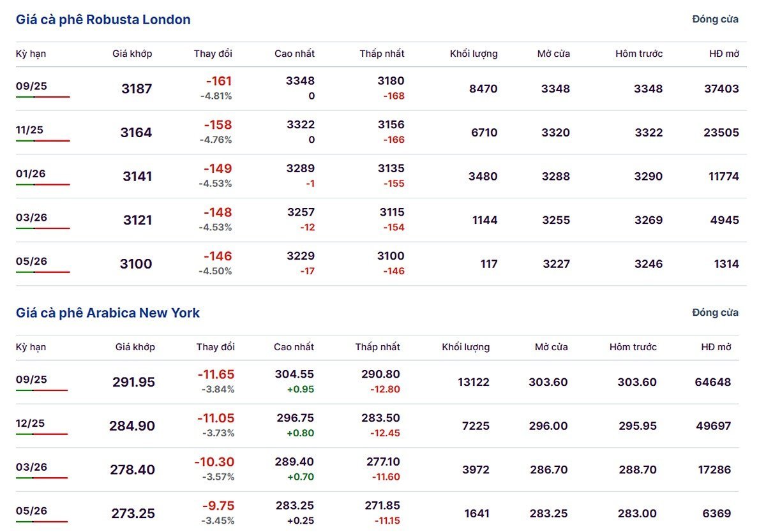Click the Robusta Thay đổi column header
This screenshot has height=532, width=766.
click(213, 54)
